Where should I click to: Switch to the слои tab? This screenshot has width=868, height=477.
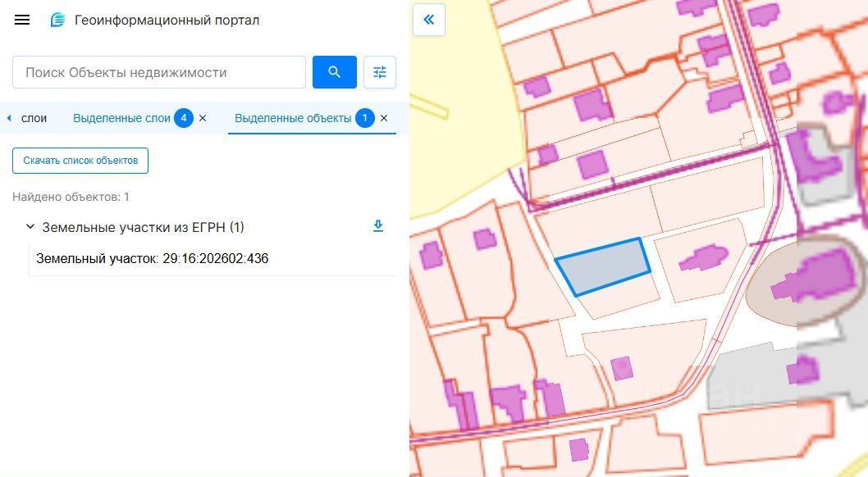coord(34,118)
